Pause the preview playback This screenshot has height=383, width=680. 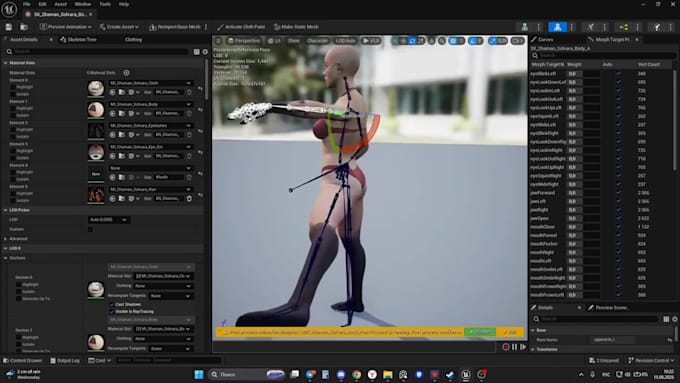[515, 347]
